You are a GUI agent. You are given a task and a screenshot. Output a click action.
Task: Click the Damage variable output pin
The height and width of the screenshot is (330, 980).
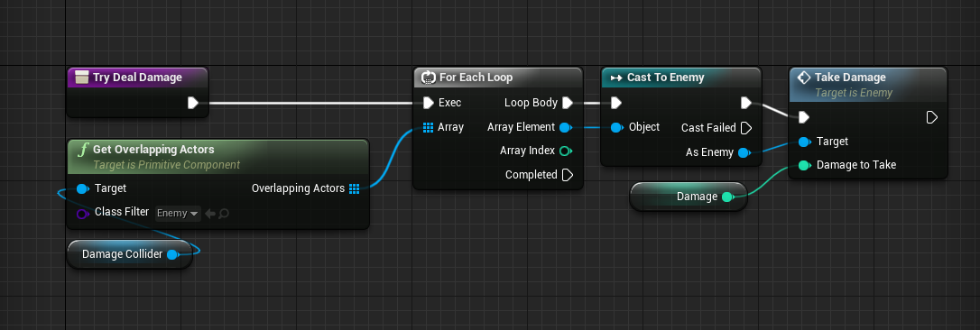(x=726, y=197)
